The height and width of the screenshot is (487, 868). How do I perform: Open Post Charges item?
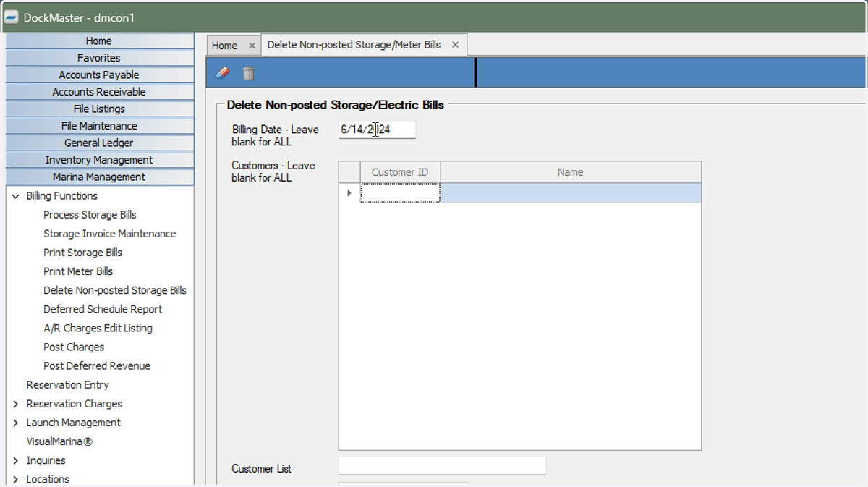pos(74,347)
